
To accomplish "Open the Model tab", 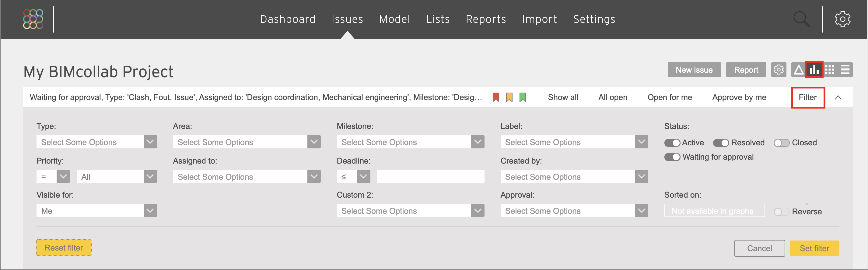I will click(x=394, y=19).
